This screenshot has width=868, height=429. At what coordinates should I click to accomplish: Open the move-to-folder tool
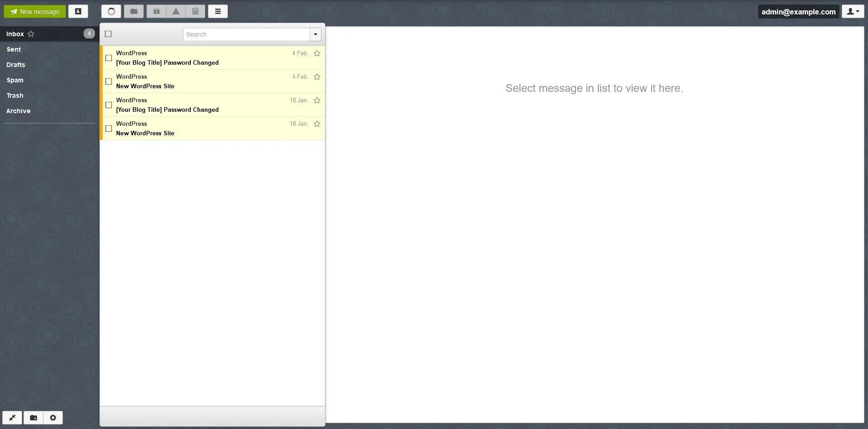pyautogui.click(x=133, y=11)
